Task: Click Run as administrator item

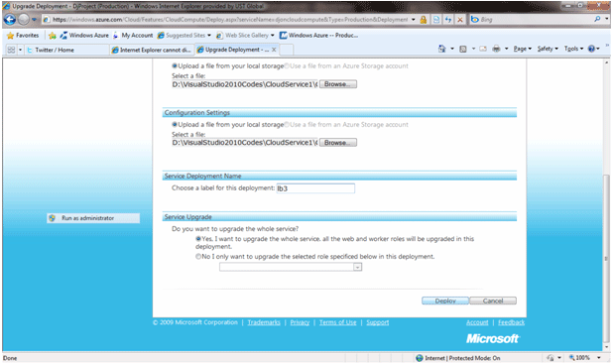Action: [x=93, y=218]
